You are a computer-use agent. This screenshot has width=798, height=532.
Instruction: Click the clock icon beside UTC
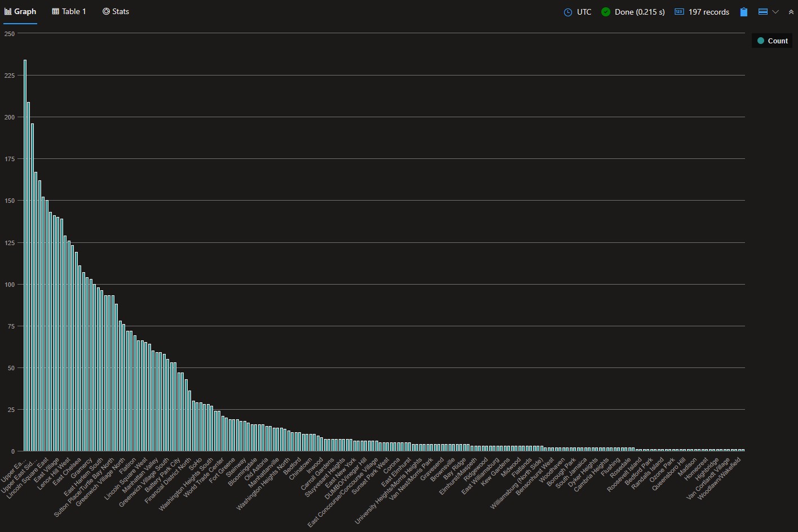point(568,12)
